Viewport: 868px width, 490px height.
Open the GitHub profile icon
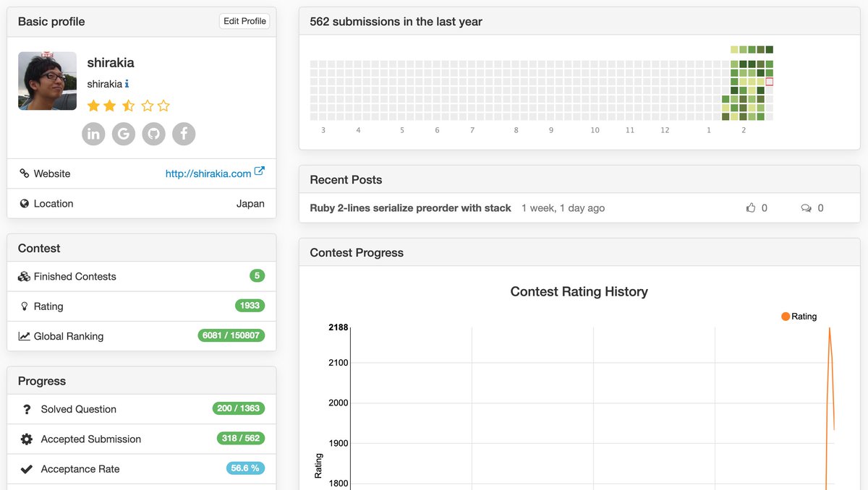coord(153,134)
